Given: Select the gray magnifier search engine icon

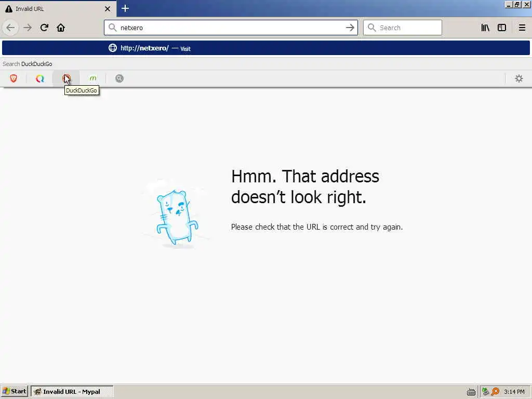Looking at the screenshot, I should pyautogui.click(x=119, y=78).
